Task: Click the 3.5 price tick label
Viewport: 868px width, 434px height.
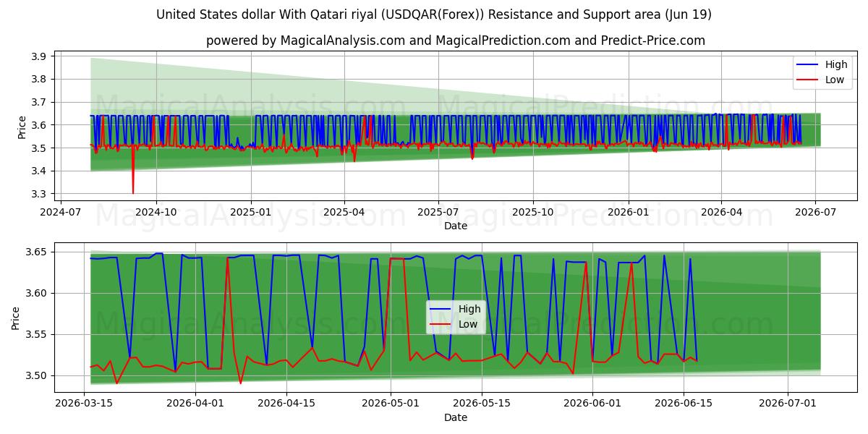Action: [x=39, y=148]
